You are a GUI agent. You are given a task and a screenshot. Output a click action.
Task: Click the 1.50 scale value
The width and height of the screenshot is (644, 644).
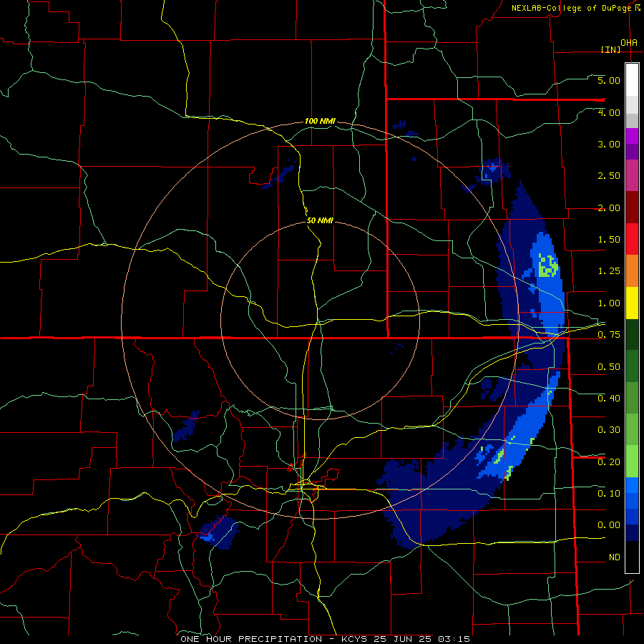click(609, 240)
